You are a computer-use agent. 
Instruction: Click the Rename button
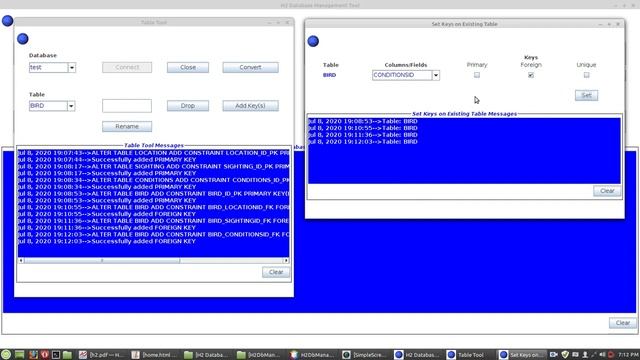click(x=127, y=127)
